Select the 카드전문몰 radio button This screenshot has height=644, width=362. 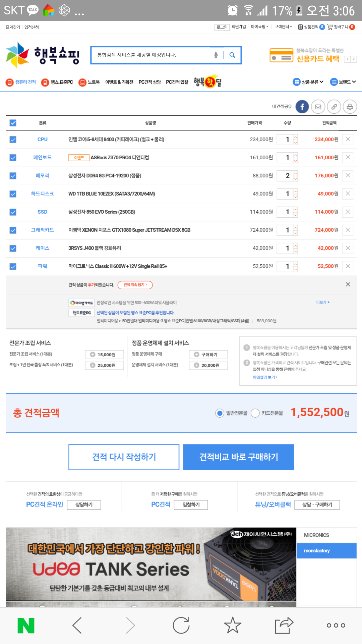coord(255,413)
